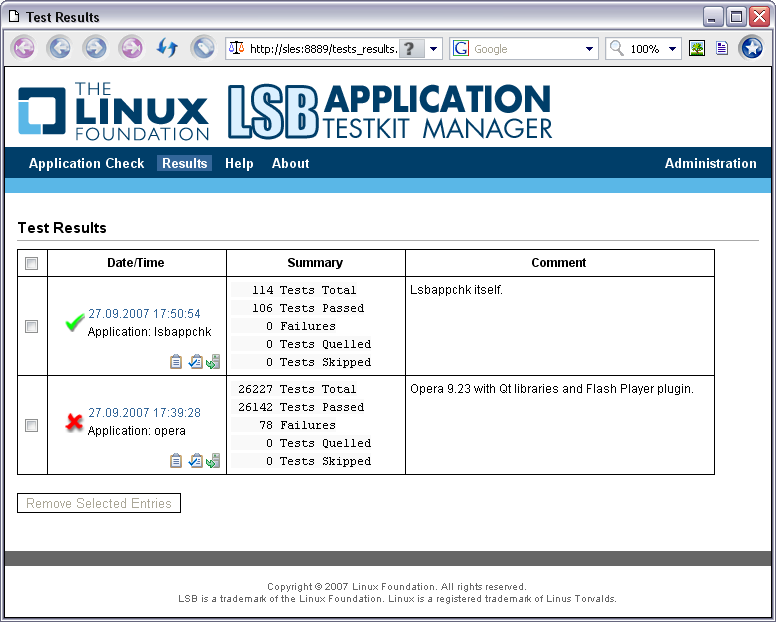Image resolution: width=776 pixels, height=622 pixels.
Task: Open checked clipboard report icon for lsbappchk
Action: point(195,362)
